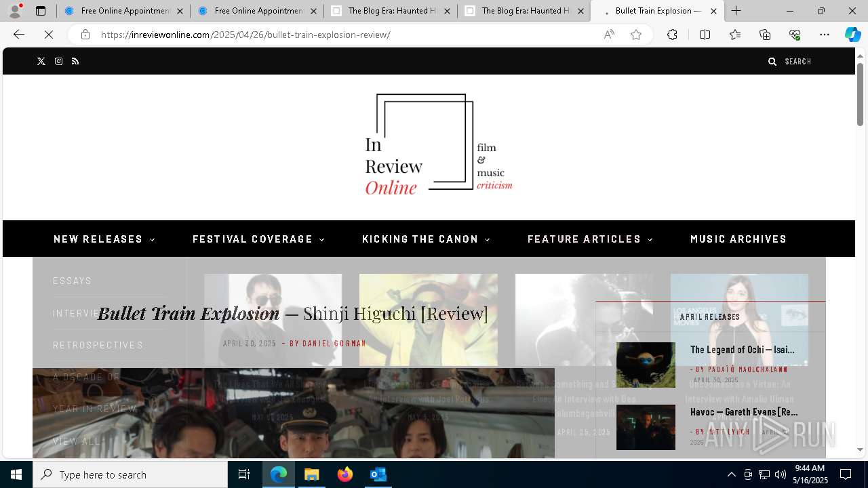Click the April 30, 2025 article date
The height and width of the screenshot is (488, 868).
(x=250, y=344)
